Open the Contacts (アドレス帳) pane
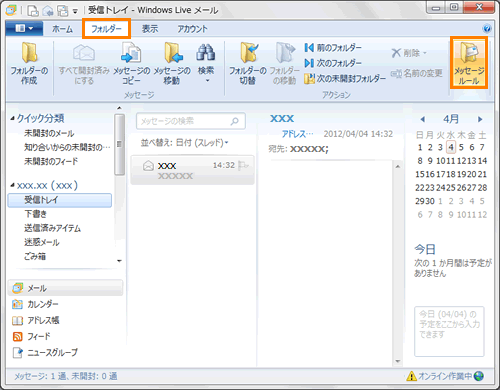The image size is (500, 390). click(35, 320)
